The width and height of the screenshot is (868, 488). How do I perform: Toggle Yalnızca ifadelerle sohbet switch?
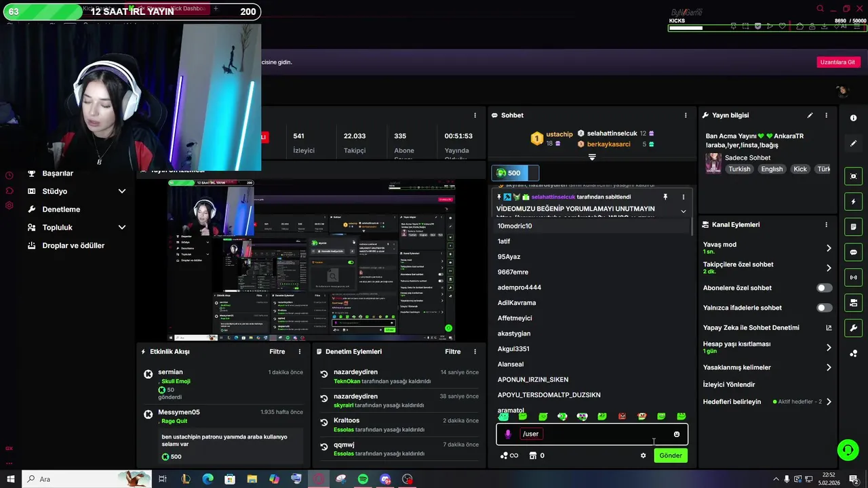tap(825, 308)
